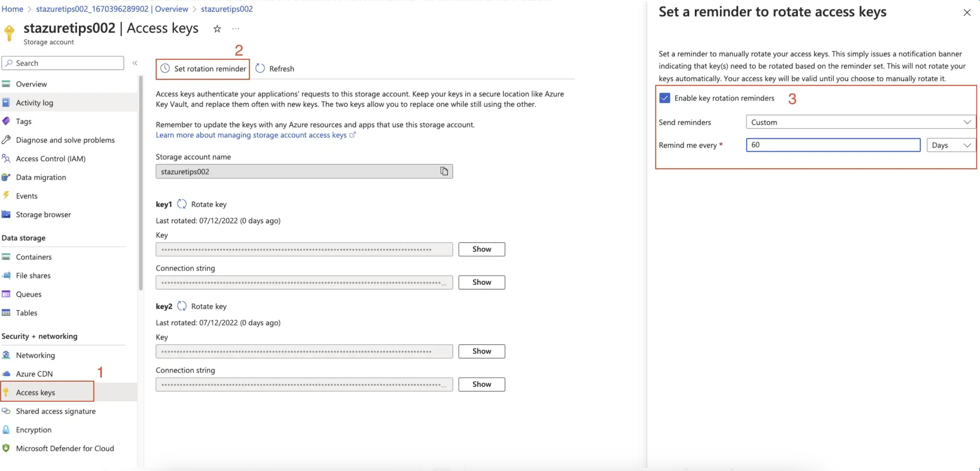The width and height of the screenshot is (980, 471).
Task: Click the Networking icon under Security
Action: 6,355
